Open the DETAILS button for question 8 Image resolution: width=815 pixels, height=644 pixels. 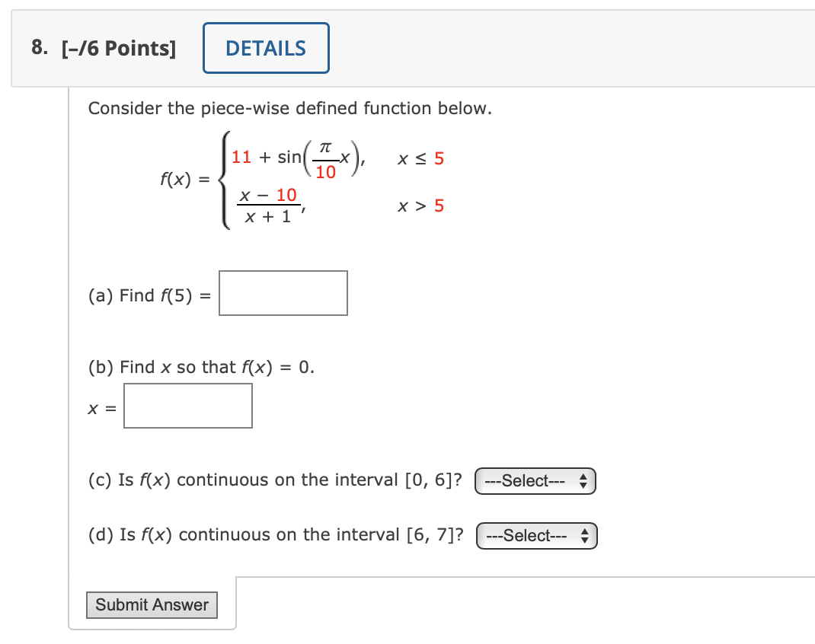tap(266, 48)
